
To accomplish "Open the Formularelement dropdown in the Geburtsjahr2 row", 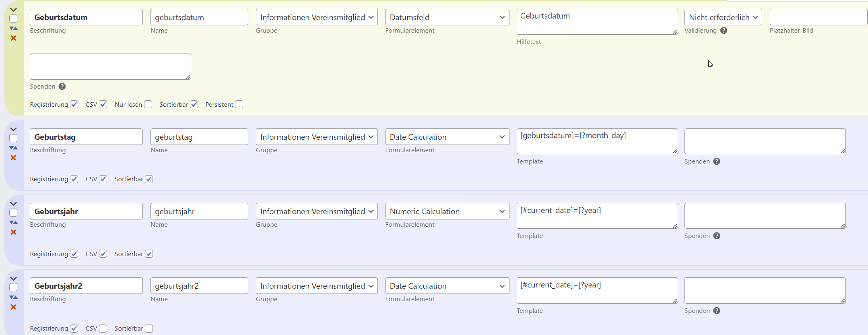I will [447, 286].
